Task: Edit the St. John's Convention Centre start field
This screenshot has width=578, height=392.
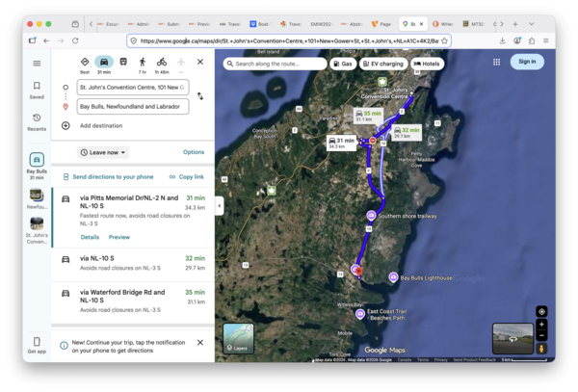Action: pyautogui.click(x=133, y=88)
